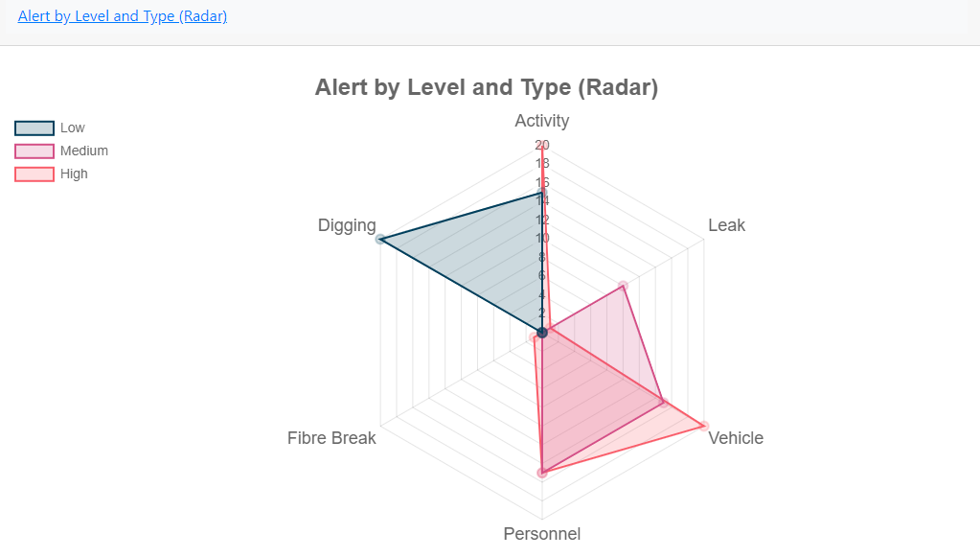Toggle the High dataset legend swatch
980x557 pixels.
[34, 174]
